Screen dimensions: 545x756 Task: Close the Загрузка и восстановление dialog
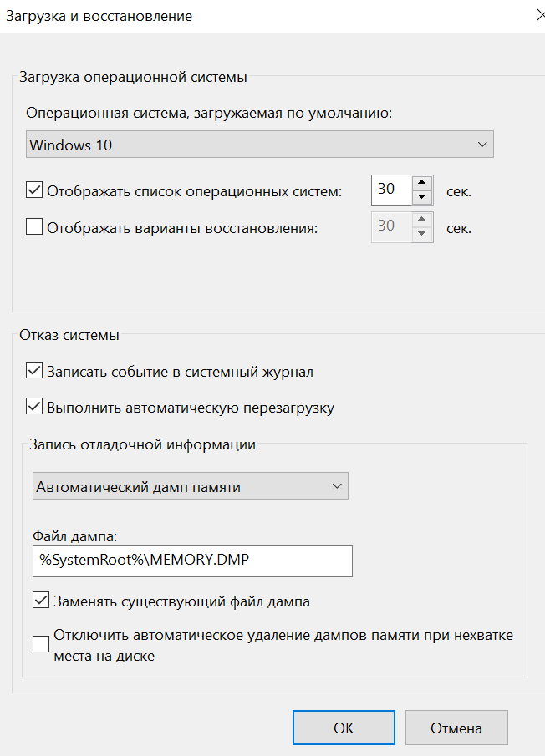coord(540,15)
